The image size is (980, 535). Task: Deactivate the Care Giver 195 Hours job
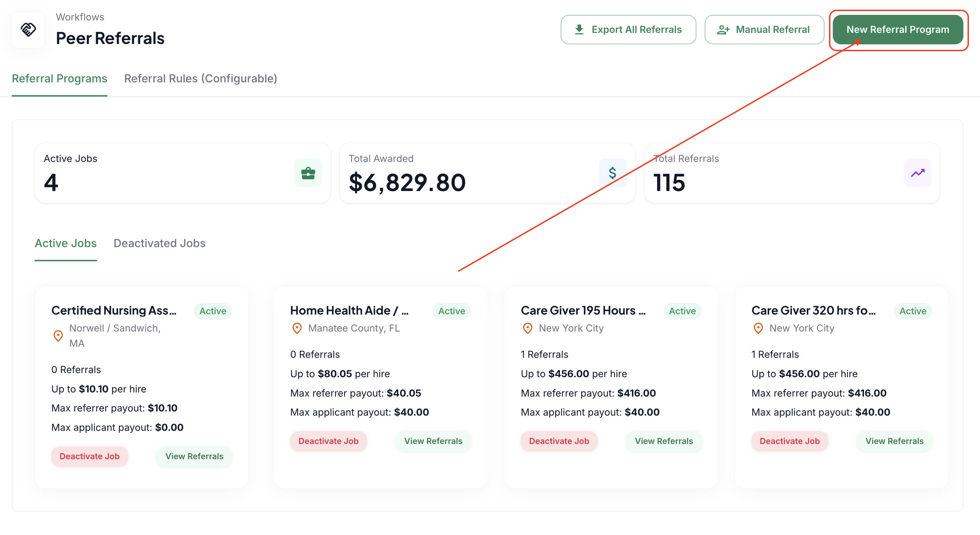click(559, 441)
